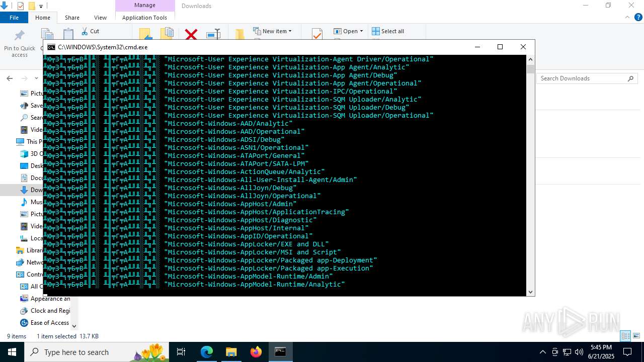644x362 pixels.
Task: Open the Windows Start menu
Action: (12, 352)
